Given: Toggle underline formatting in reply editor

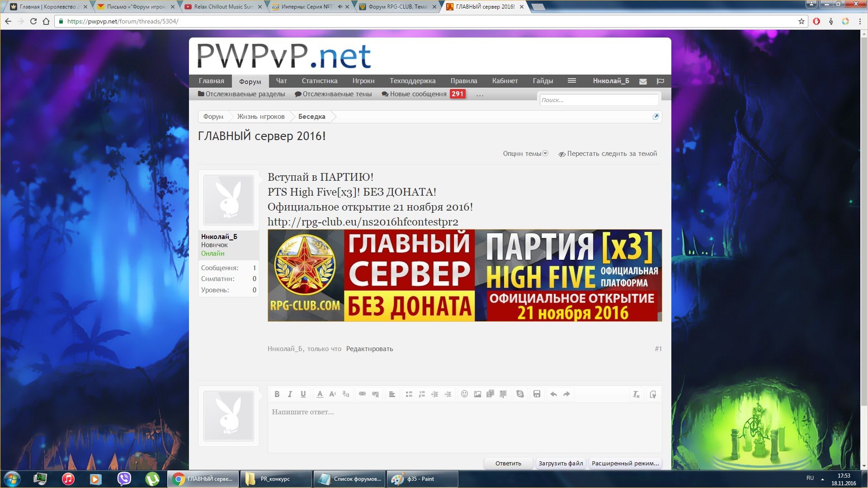Looking at the screenshot, I should click(303, 394).
